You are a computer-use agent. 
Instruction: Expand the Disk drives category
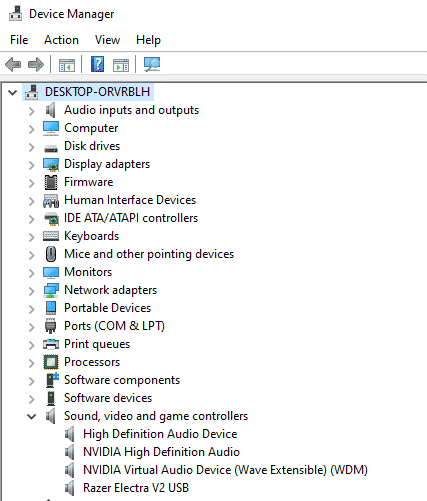pos(31,147)
